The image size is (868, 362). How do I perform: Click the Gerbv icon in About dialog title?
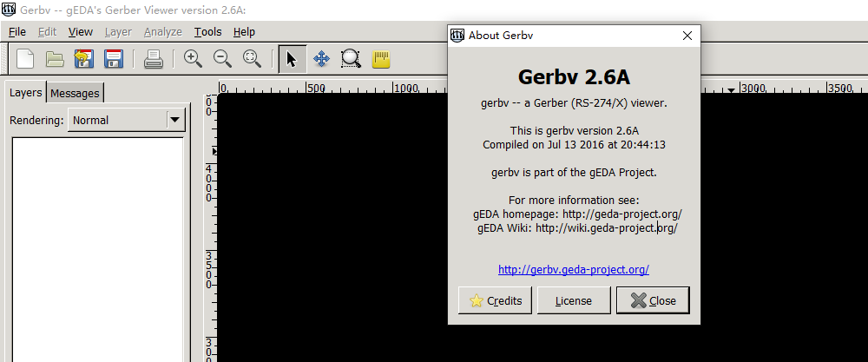[457, 36]
